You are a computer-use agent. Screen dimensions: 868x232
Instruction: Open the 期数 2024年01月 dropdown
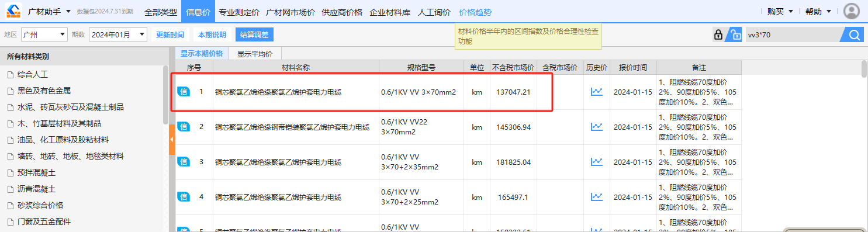tap(117, 35)
